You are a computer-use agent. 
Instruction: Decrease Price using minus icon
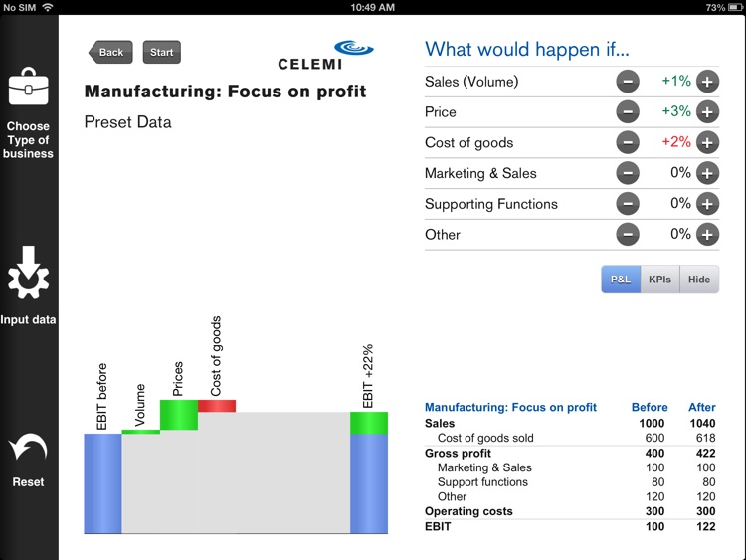[x=628, y=112]
